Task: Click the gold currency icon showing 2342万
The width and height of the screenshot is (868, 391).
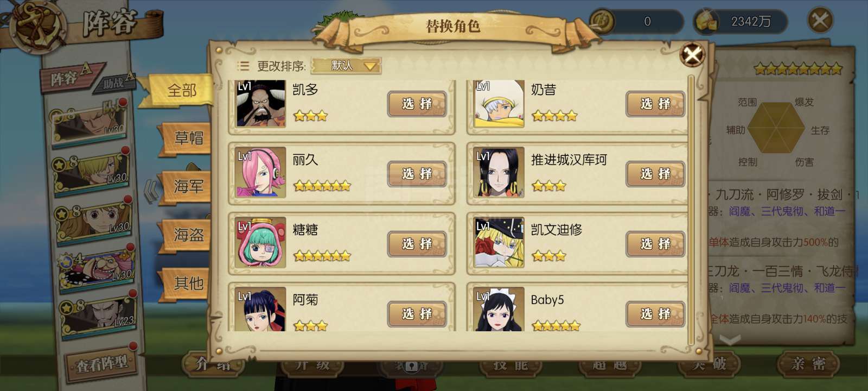Action: coord(707,22)
